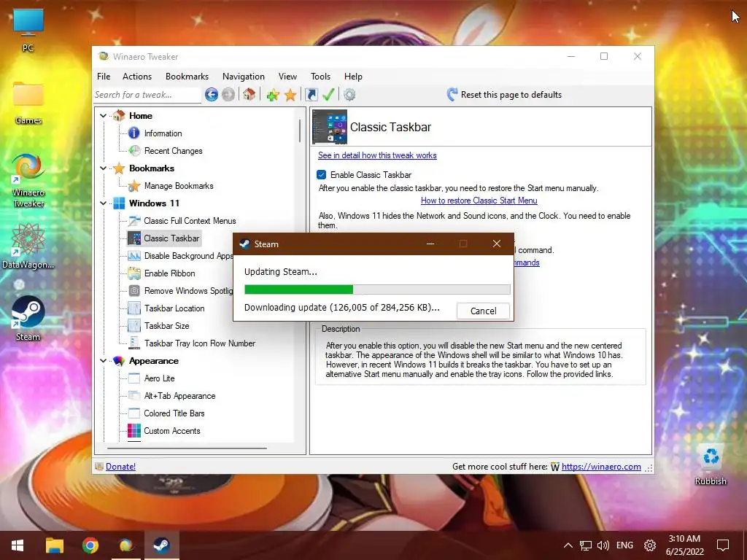
Task: Click the volume tray icon
Action: tap(603, 545)
